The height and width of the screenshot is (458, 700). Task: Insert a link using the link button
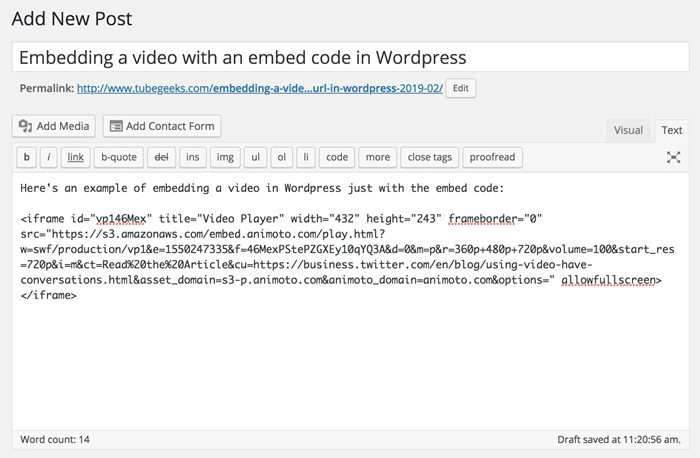click(x=75, y=157)
